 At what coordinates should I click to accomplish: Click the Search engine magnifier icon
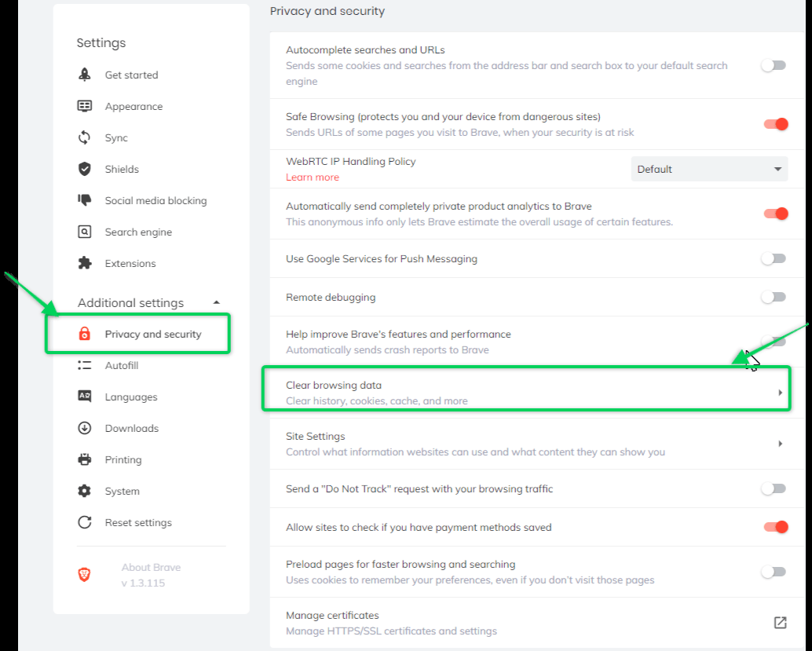pos(84,232)
